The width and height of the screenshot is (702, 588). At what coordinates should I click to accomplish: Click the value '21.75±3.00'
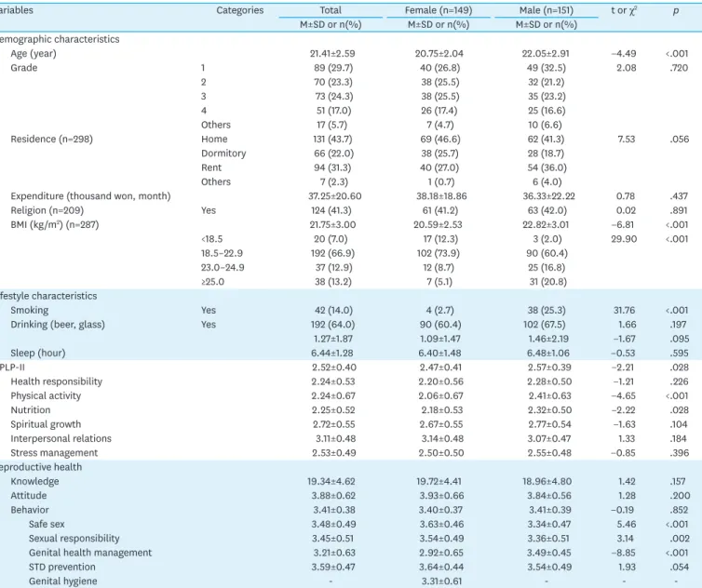click(332, 224)
